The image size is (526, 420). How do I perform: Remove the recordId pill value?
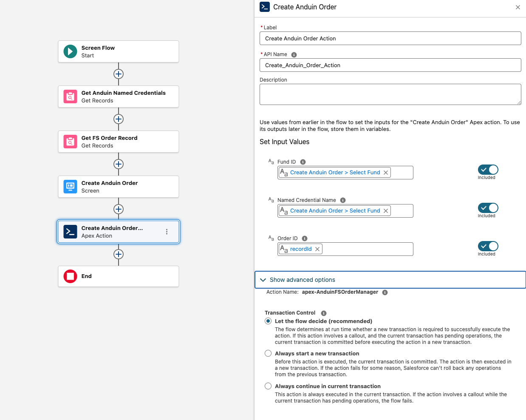317,249
